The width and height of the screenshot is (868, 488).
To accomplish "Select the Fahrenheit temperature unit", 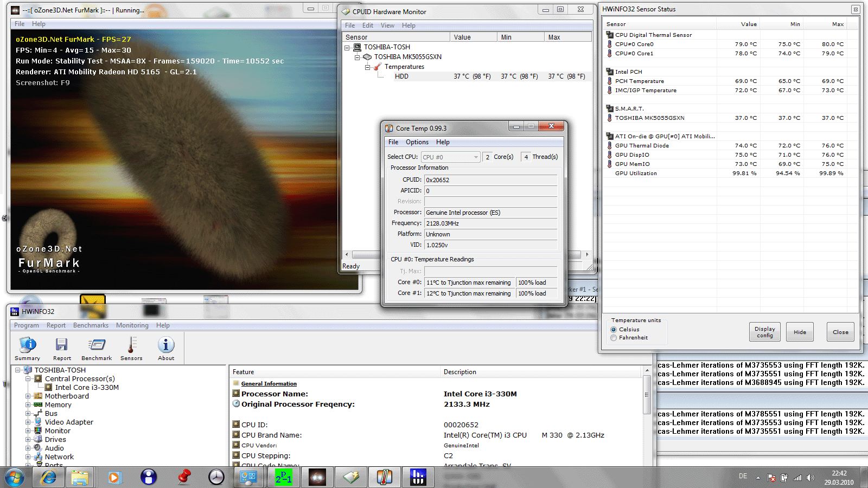I will pos(614,338).
